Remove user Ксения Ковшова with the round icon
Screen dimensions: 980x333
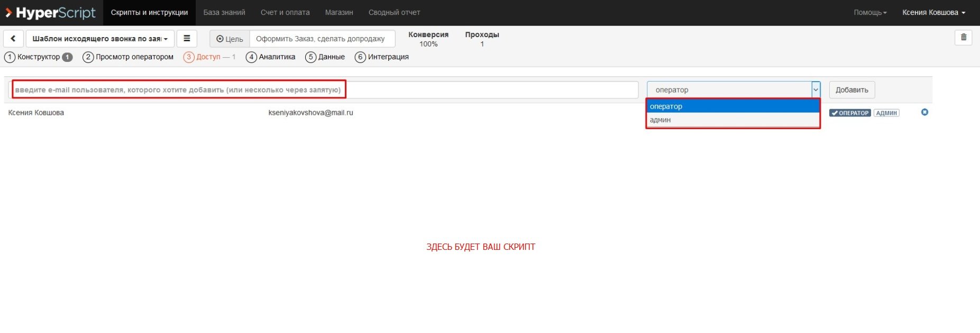click(x=924, y=112)
